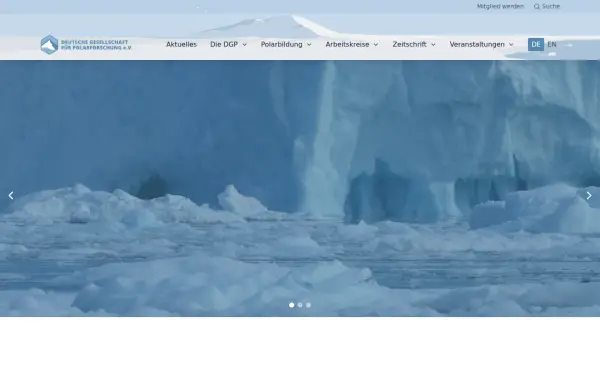This screenshot has height=375, width=600.
Task: Open the Veranstaltungen menu label
Action: pyautogui.click(x=477, y=44)
